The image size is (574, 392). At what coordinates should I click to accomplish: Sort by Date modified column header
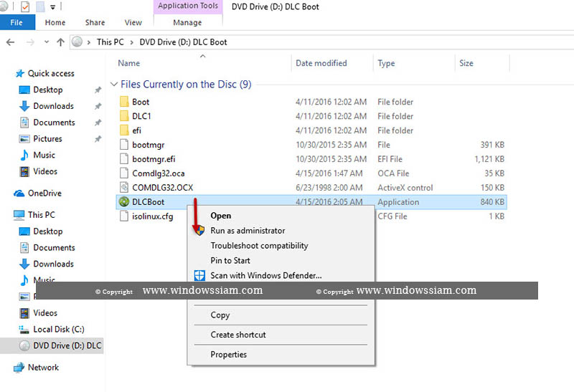pyautogui.click(x=321, y=63)
